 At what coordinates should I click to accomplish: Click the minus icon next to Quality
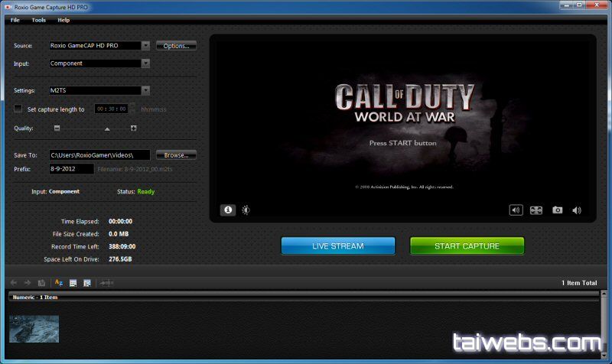click(57, 128)
